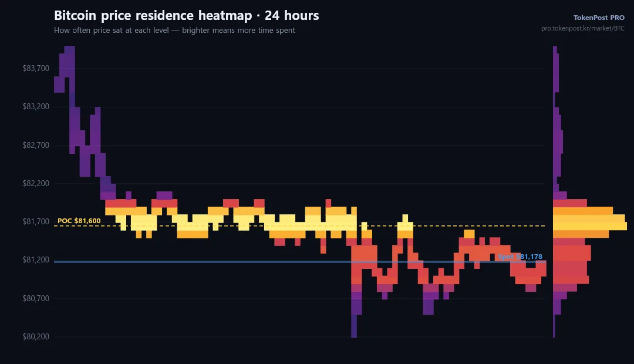634x364 pixels.
Task: Click the $81,200 price axis label
Action: pos(36,260)
